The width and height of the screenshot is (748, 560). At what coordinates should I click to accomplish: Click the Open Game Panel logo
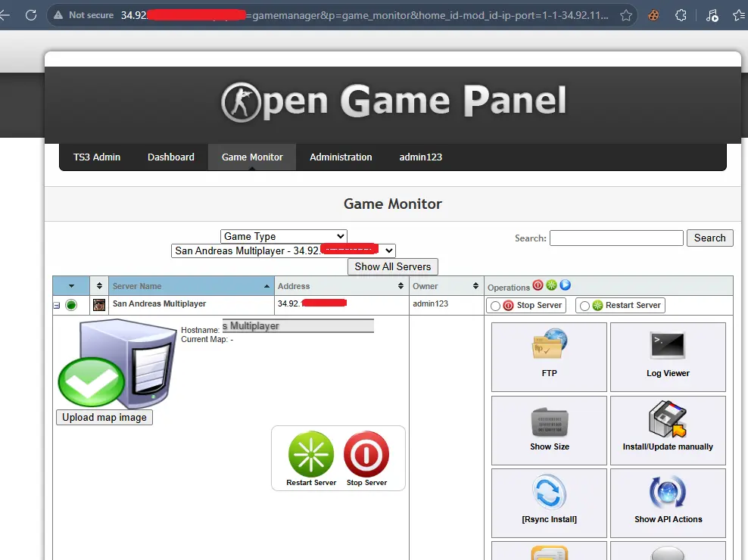(393, 101)
